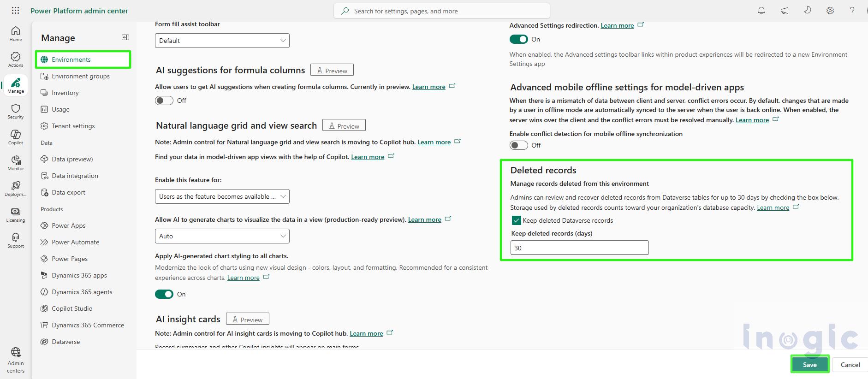Expand the Form fill assist toolbar dropdown
This screenshot has height=379, width=868.
(222, 41)
